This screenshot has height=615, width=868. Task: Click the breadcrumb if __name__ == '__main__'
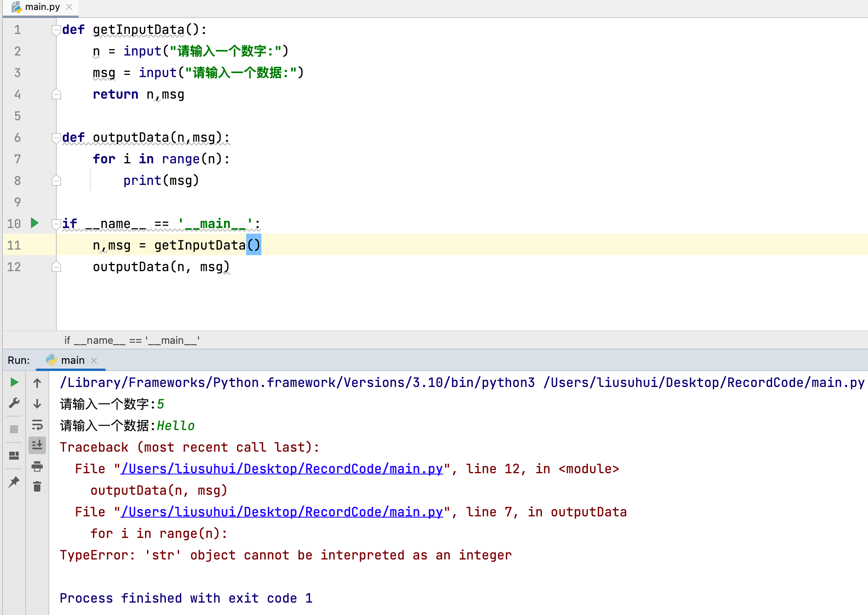point(132,340)
